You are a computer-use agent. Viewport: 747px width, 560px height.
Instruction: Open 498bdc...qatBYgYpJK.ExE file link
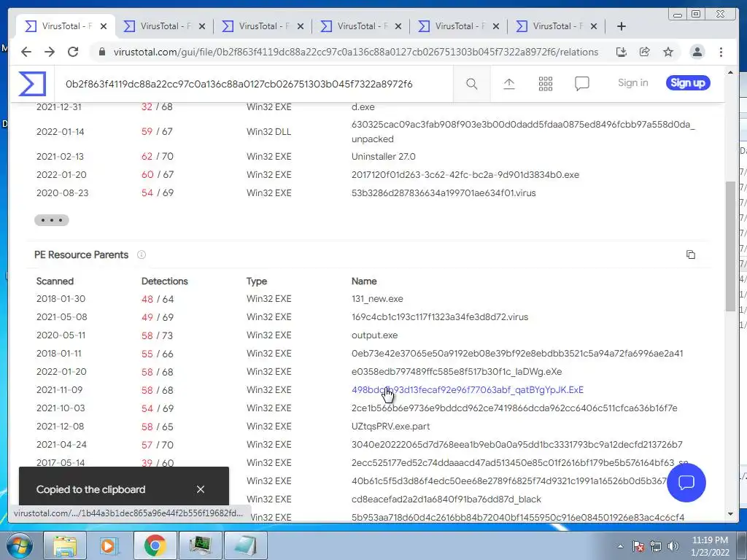(x=468, y=389)
